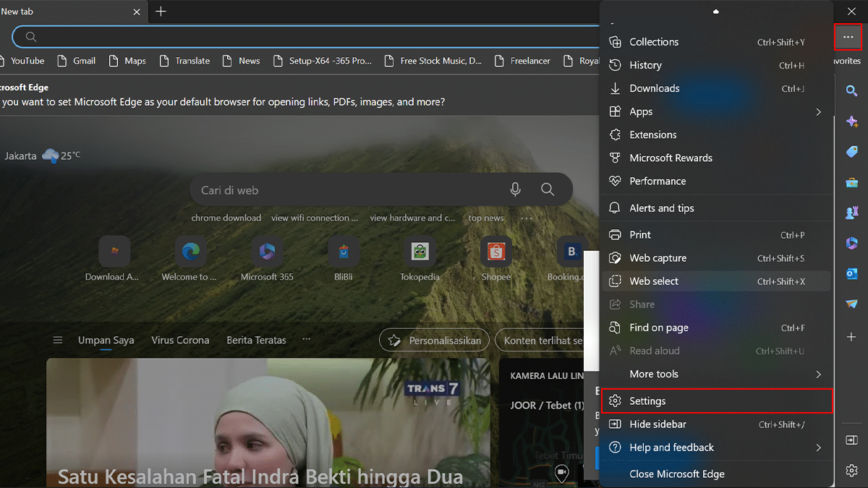Click the Personalisasikan button
Image resolution: width=868 pixels, height=488 pixels.
click(x=435, y=340)
